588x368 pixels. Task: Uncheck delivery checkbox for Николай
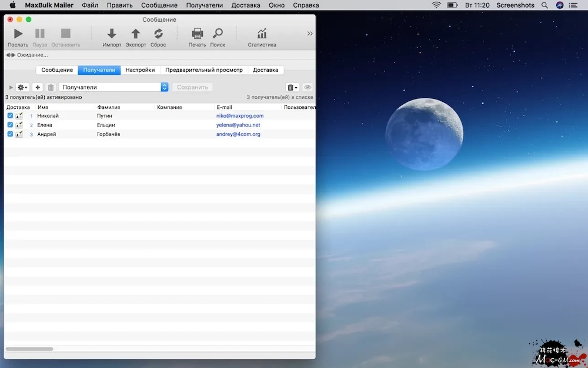[10, 116]
